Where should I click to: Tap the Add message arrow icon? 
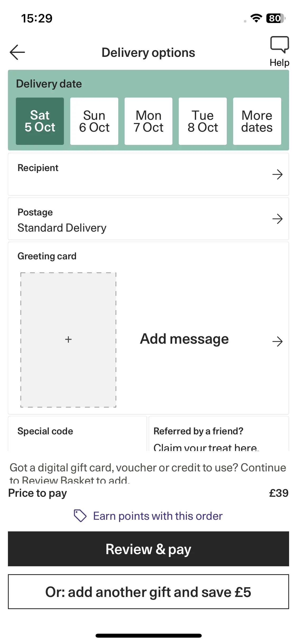tap(277, 342)
